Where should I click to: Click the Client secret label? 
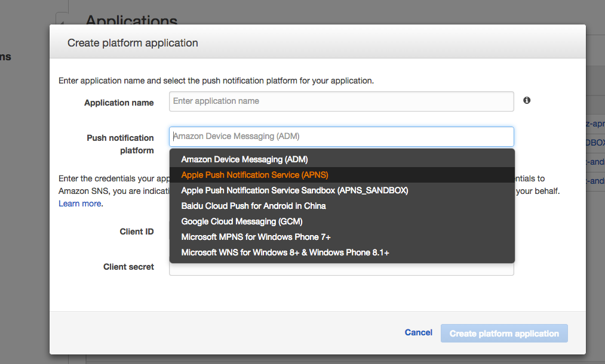click(128, 267)
